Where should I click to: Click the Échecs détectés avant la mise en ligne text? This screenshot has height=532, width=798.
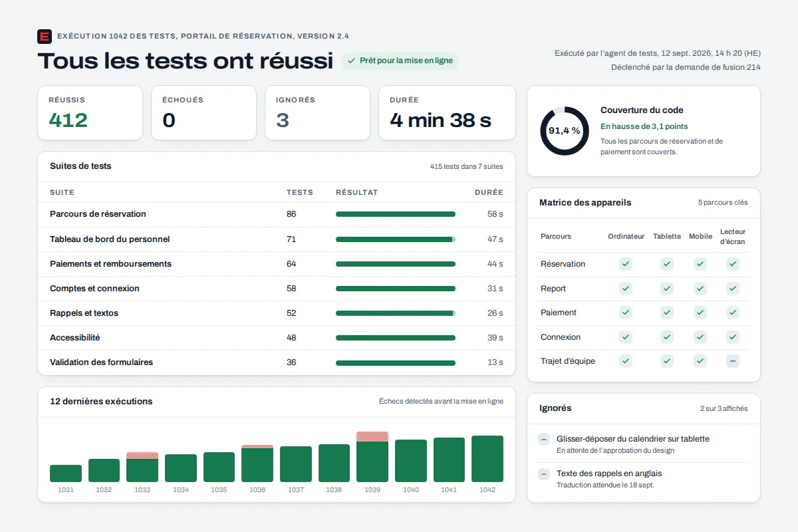[x=441, y=402]
